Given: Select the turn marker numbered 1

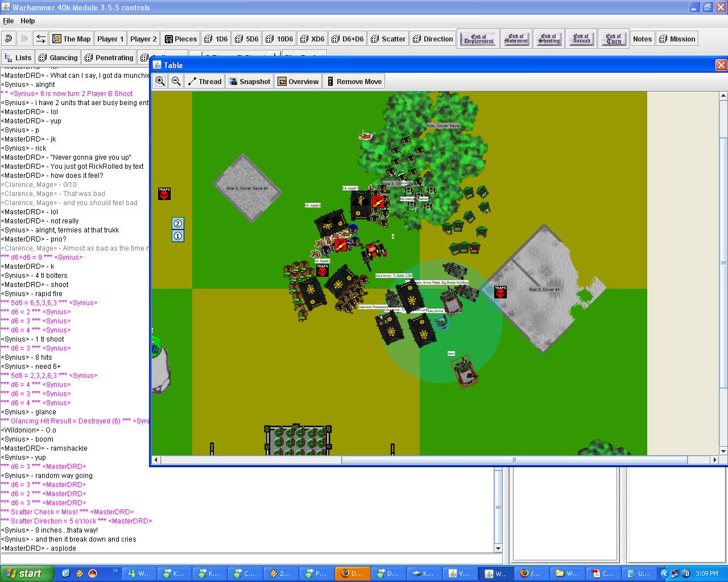Looking at the screenshot, I should pyautogui.click(x=178, y=236).
